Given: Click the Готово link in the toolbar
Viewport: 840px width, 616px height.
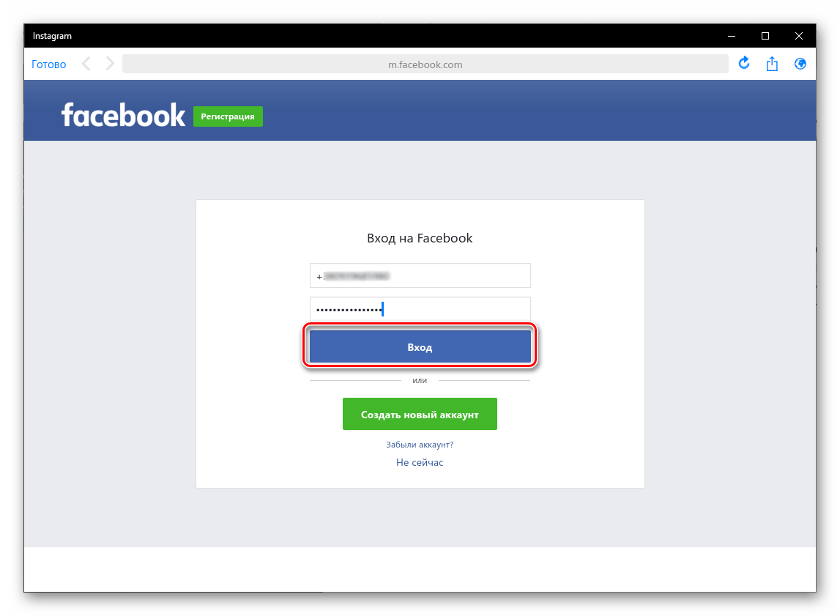Looking at the screenshot, I should pyautogui.click(x=49, y=64).
